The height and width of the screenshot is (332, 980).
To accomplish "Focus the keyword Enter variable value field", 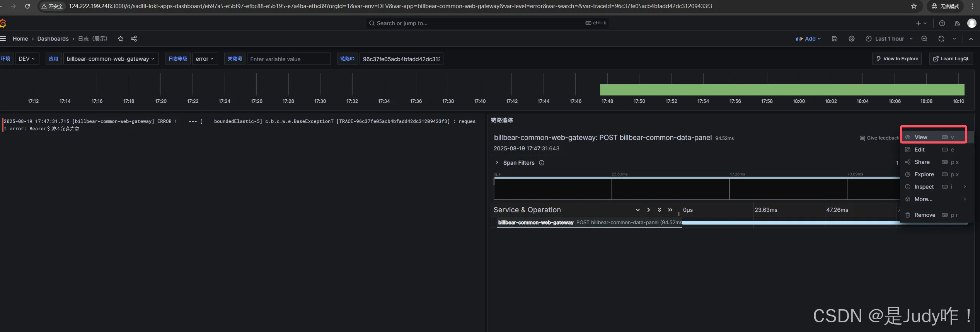I will pos(289,59).
